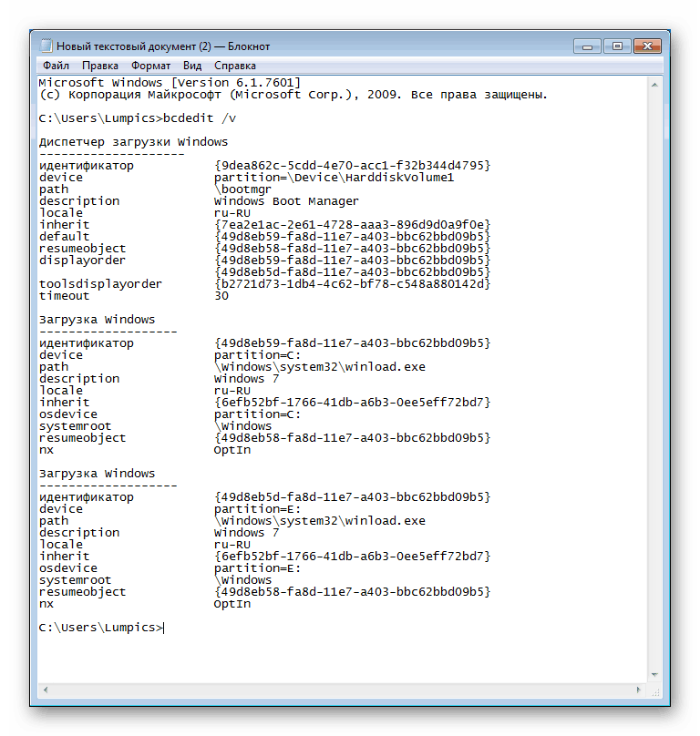The width and height of the screenshot is (700, 736).
Task: Click the first 'Загрузка Windows' heading
Action: [x=97, y=319]
